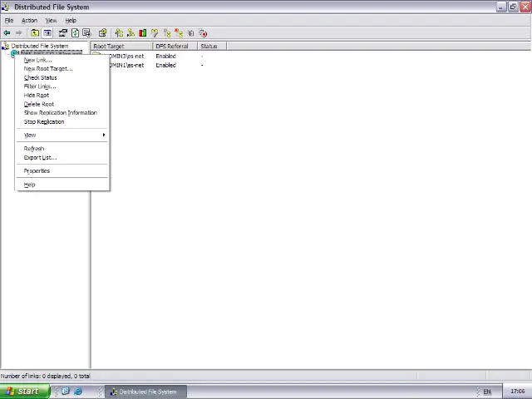This screenshot has height=399, width=532.
Task: Click the EN language indicator
Action: tap(487, 392)
